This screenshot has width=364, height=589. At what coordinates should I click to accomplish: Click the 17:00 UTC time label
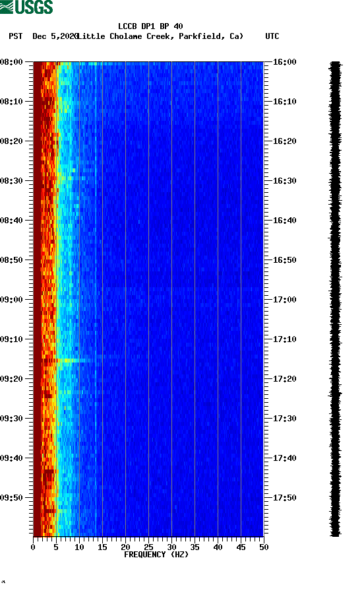pyautogui.click(x=284, y=300)
